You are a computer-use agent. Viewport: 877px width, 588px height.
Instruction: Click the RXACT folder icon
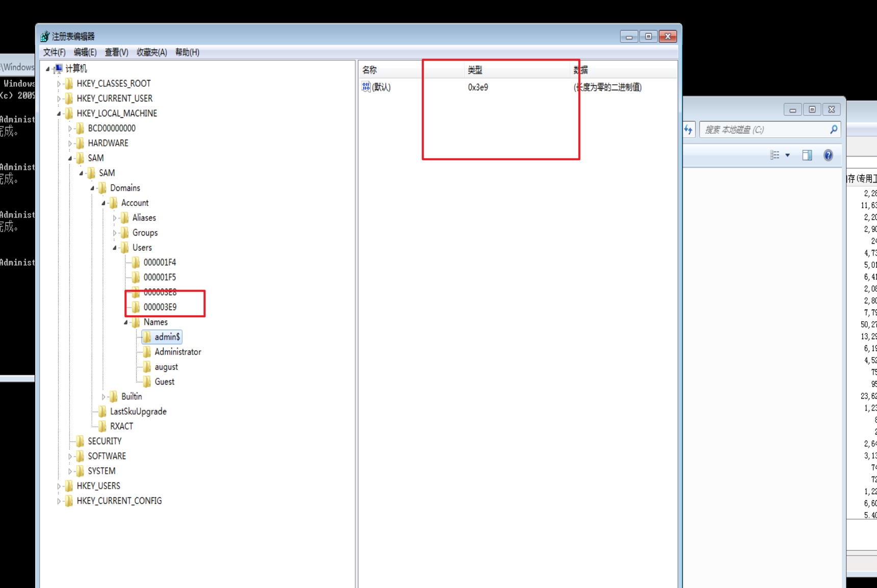coord(102,426)
